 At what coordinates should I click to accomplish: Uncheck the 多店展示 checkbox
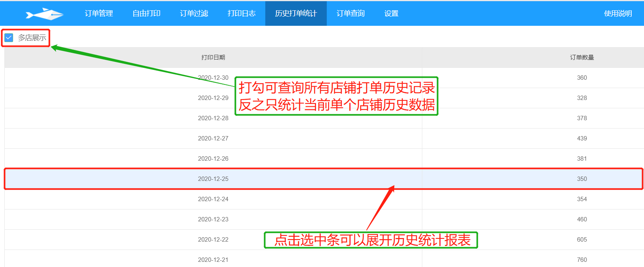coord(9,38)
